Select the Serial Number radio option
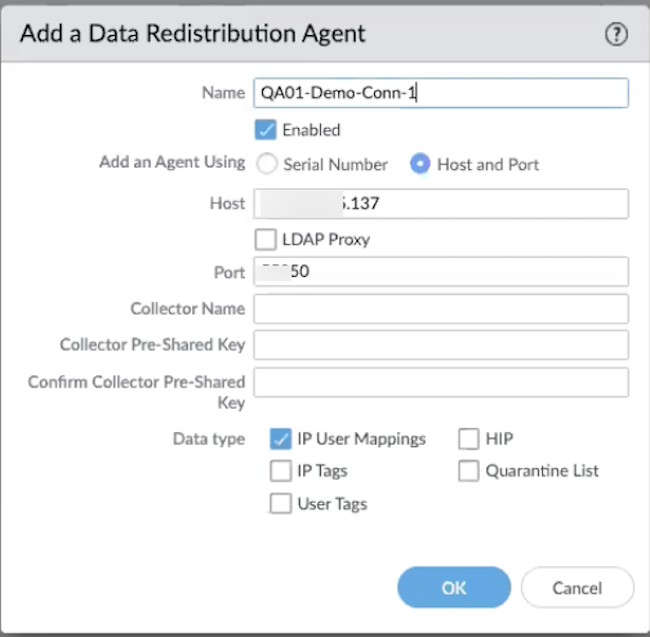 click(267, 164)
